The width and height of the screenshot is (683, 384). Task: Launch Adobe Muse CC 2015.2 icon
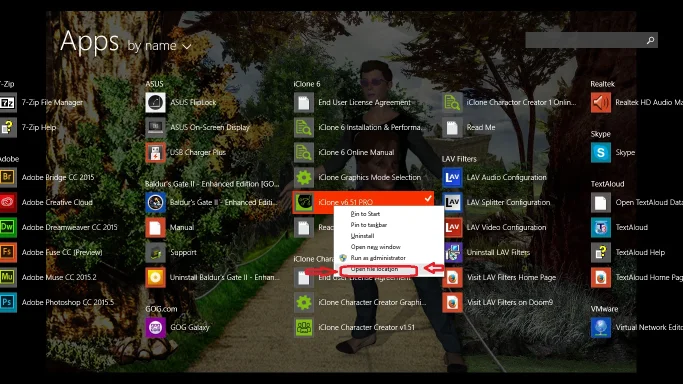(8, 277)
